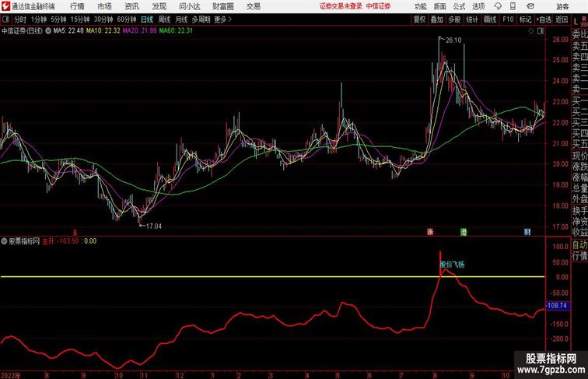Open the 交易 menu
Screen dimensions: 588x379
coord(254,6)
